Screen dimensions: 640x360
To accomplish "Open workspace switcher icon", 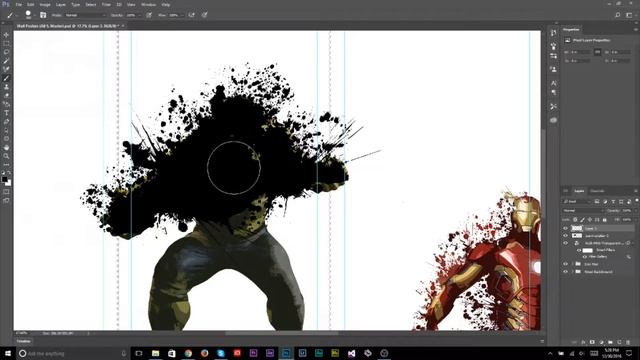I will click(x=629, y=15).
